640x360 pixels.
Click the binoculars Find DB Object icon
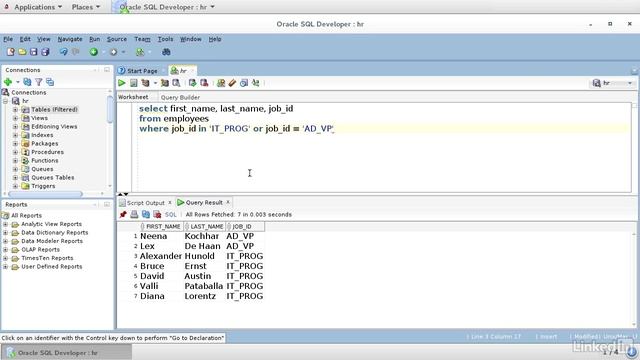click(166, 52)
